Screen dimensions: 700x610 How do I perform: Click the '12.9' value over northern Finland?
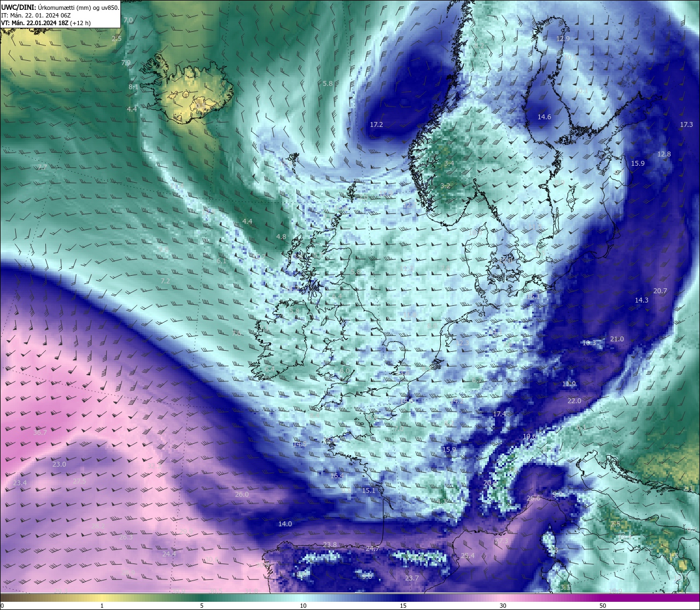tap(563, 39)
